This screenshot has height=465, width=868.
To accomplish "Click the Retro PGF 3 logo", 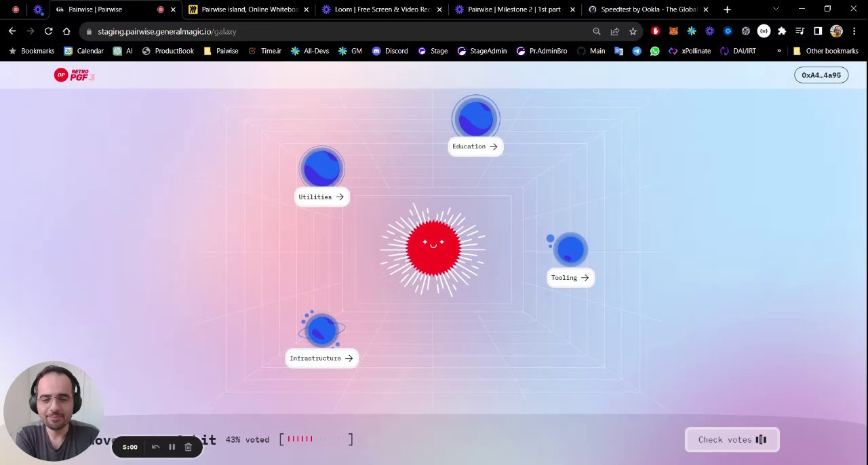I will [x=74, y=75].
